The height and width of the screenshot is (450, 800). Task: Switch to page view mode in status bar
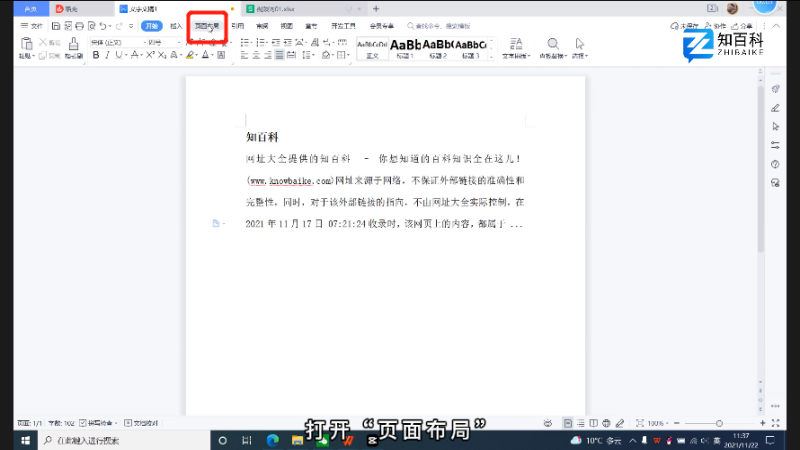click(568, 423)
